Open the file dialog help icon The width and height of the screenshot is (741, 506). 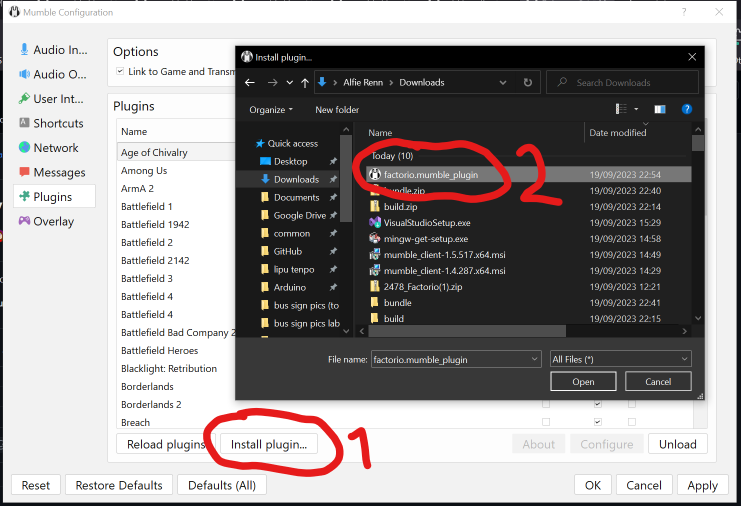[x=687, y=109]
